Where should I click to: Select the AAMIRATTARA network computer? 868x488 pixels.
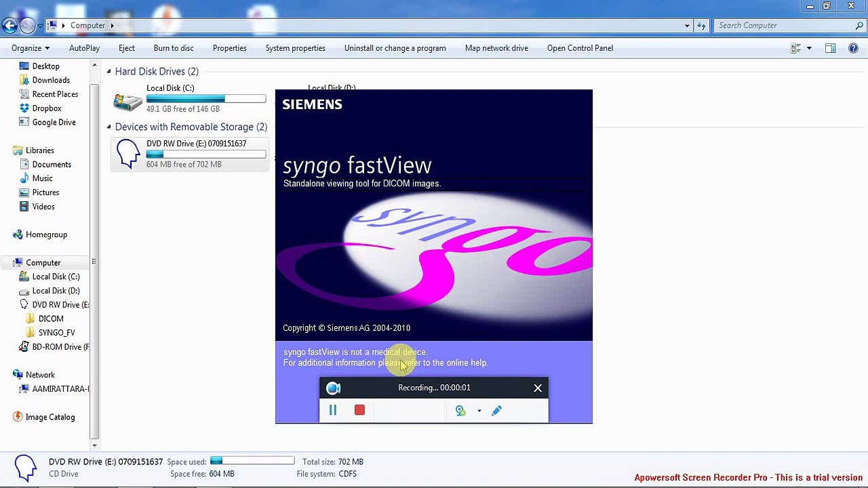[x=60, y=389]
